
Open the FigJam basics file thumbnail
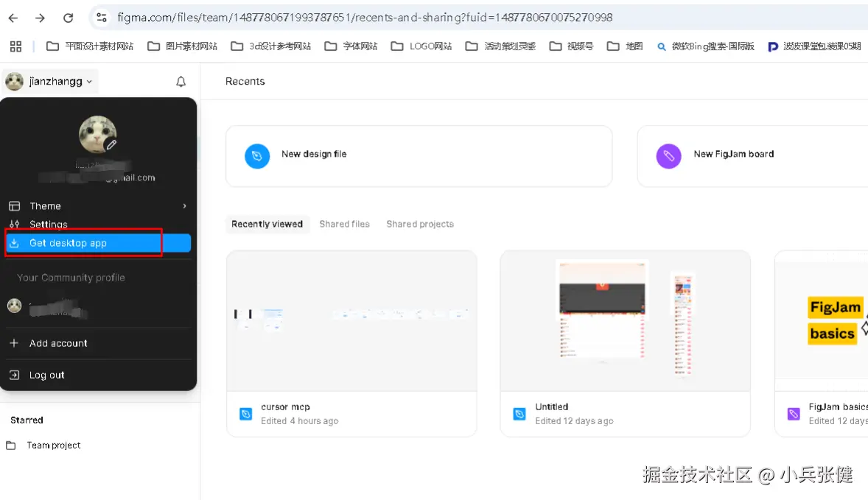[x=822, y=321]
